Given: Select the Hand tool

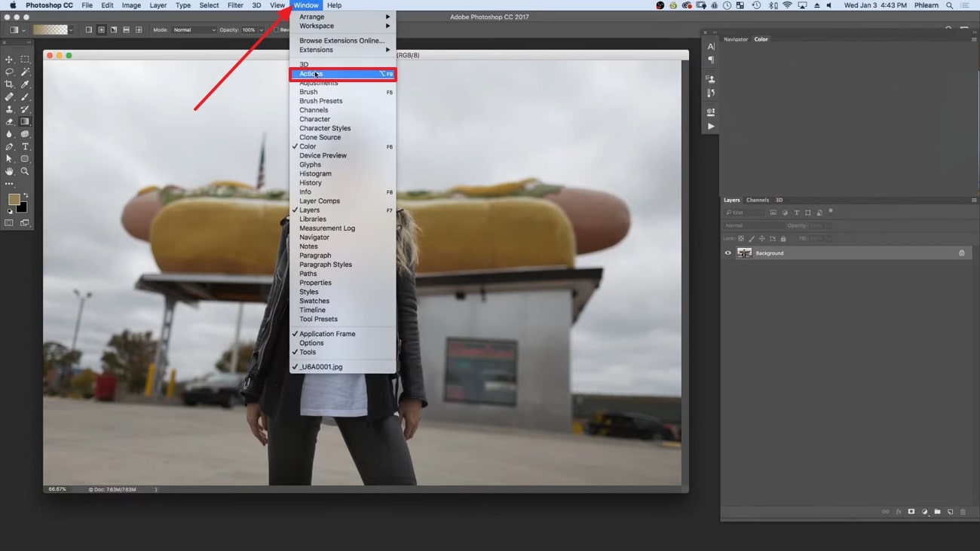Looking at the screenshot, I should click(9, 172).
